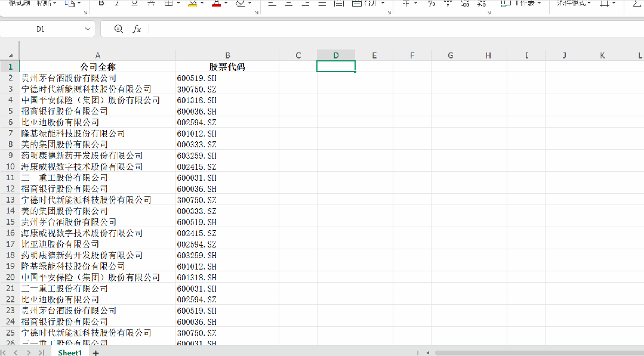Screen dimensions: 644x356
Task: Click the scroll-left arrow of horizontal scrollbar
Action: pyautogui.click(x=428, y=352)
